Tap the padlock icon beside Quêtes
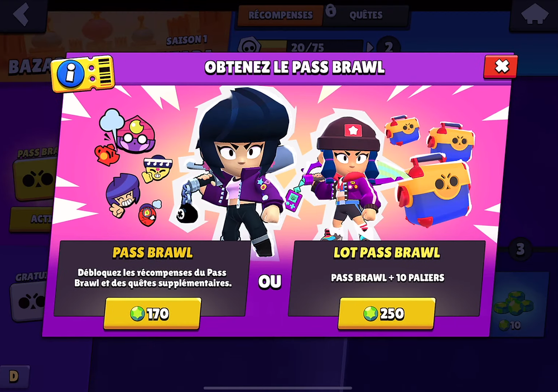558x392 pixels. [x=331, y=11]
